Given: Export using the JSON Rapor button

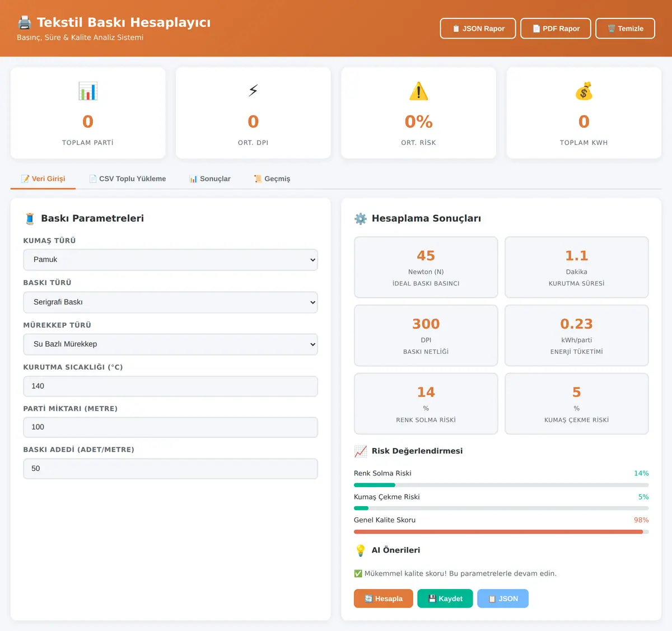Looking at the screenshot, I should coord(478,29).
